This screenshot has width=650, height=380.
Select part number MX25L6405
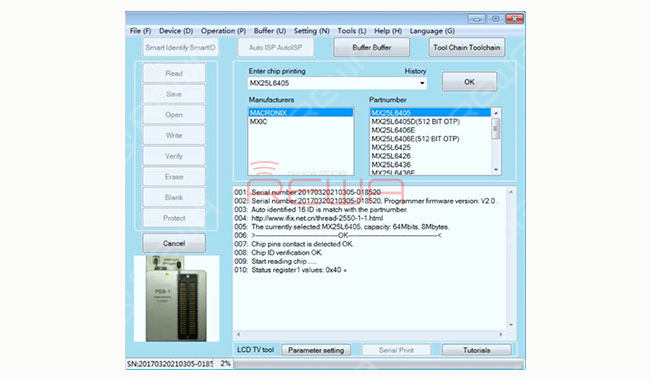pyautogui.click(x=430, y=113)
